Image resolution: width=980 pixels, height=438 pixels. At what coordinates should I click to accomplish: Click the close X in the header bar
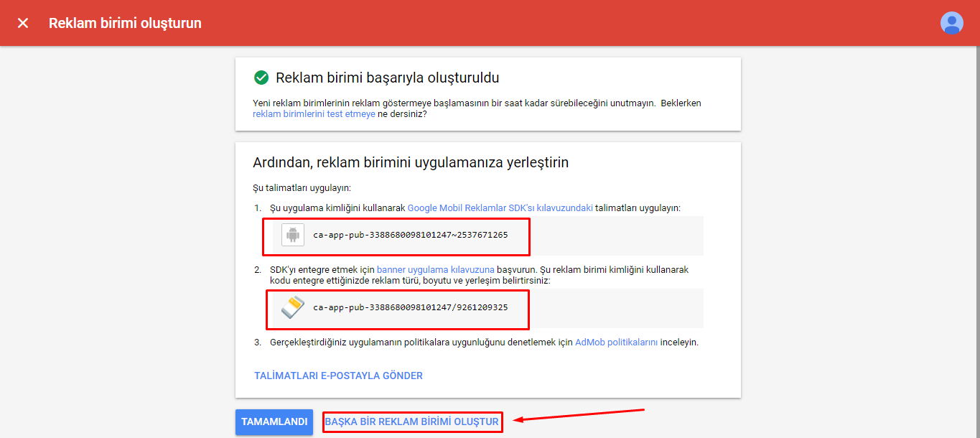pyautogui.click(x=22, y=22)
